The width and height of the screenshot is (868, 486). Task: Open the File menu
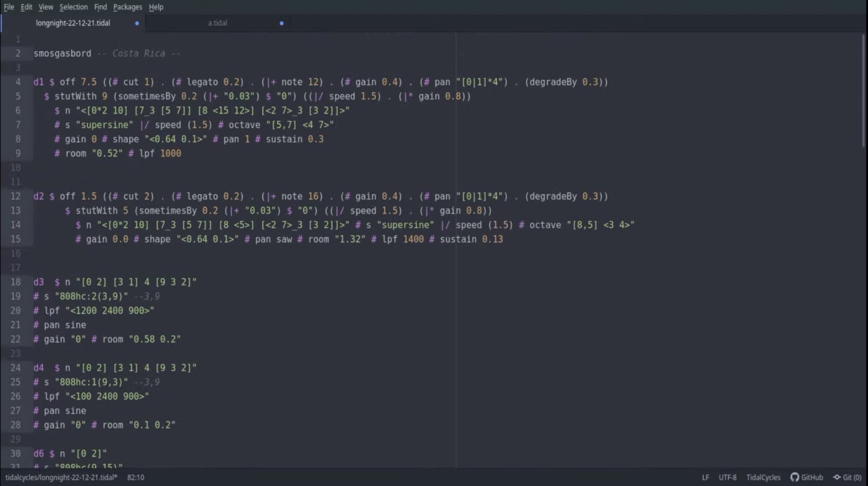coord(9,7)
